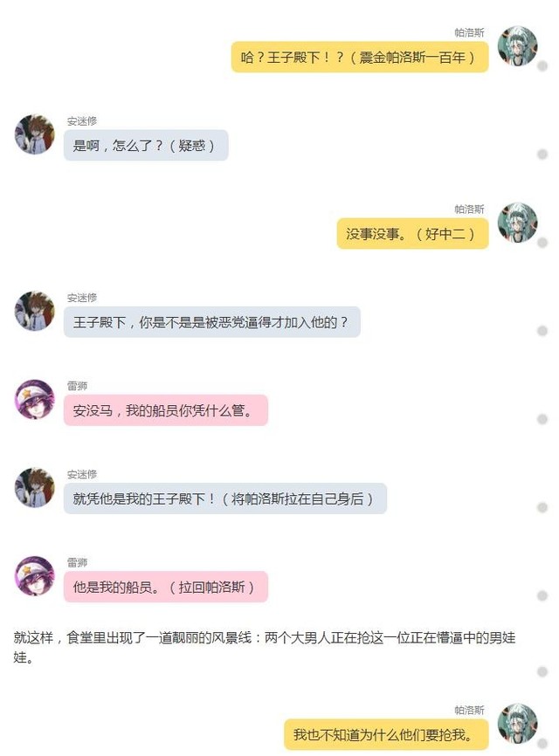This screenshot has width=559, height=756.
Task: Click gray dot beside 哈？王子殿下 message
Action: click(542, 66)
